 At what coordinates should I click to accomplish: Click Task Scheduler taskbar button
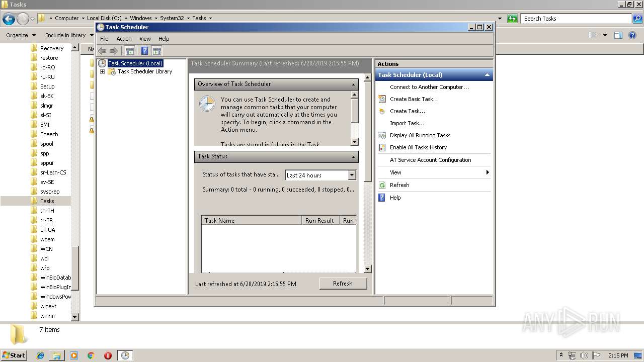click(125, 355)
